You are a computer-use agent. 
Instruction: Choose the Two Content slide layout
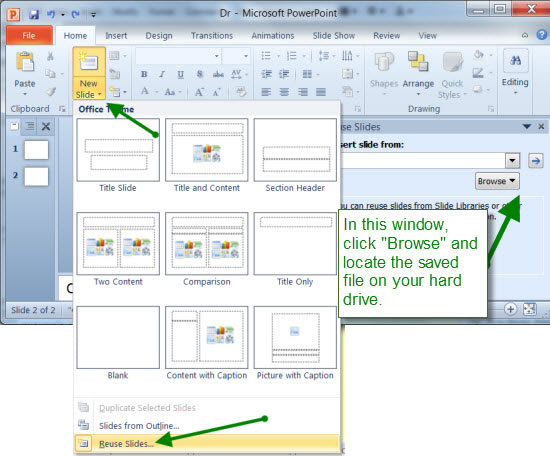click(118, 249)
